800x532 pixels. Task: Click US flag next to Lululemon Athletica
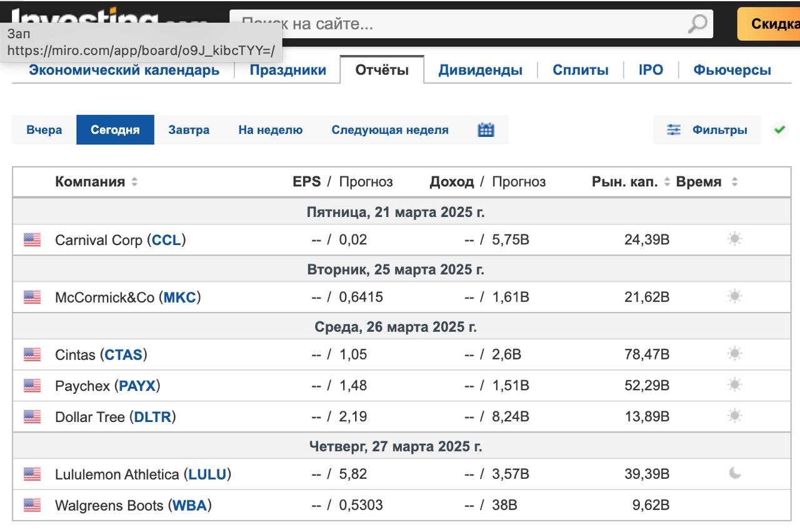pyautogui.click(x=32, y=474)
